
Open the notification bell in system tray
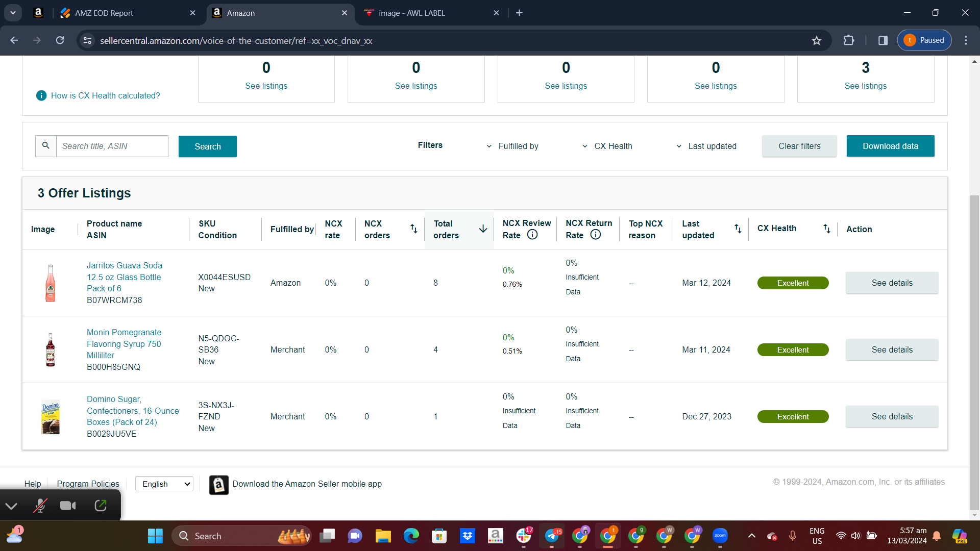(x=937, y=536)
